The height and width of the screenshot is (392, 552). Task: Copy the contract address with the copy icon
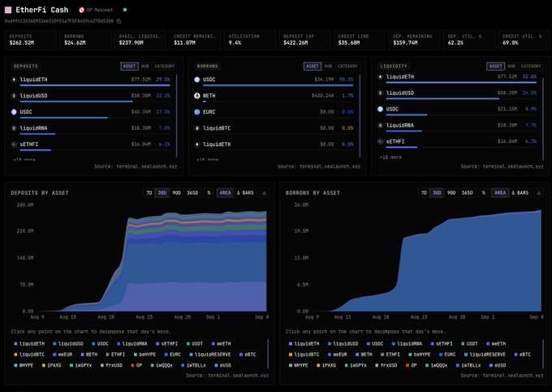(119, 21)
